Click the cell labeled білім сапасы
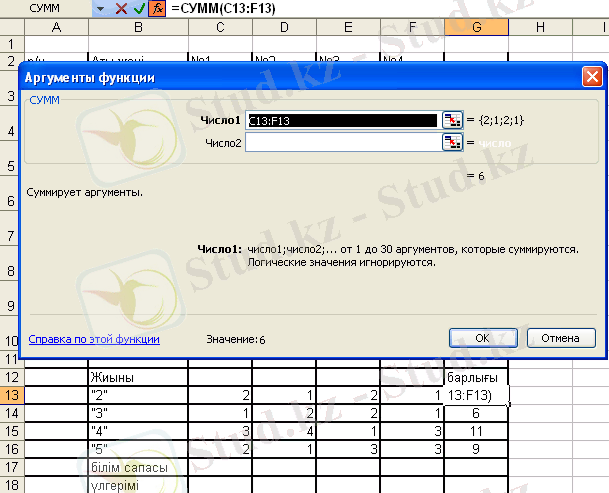Viewport: 609px width, 493px height. pyautogui.click(x=138, y=466)
